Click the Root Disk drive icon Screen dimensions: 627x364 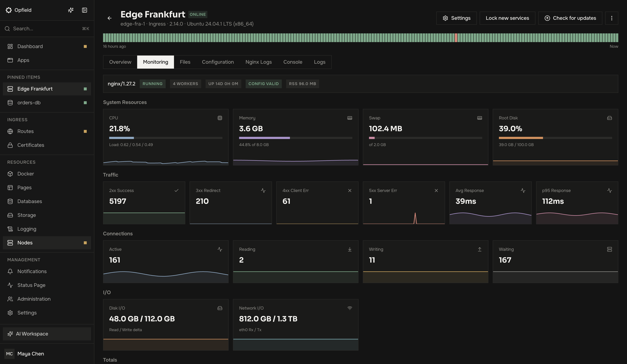[x=609, y=118]
